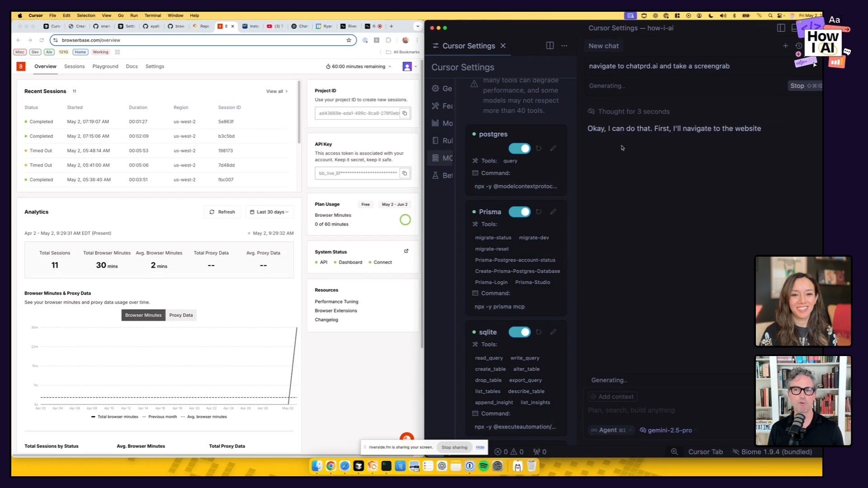Click Cursor Tab in status bar
This screenshot has width=868, height=488.
click(x=705, y=452)
